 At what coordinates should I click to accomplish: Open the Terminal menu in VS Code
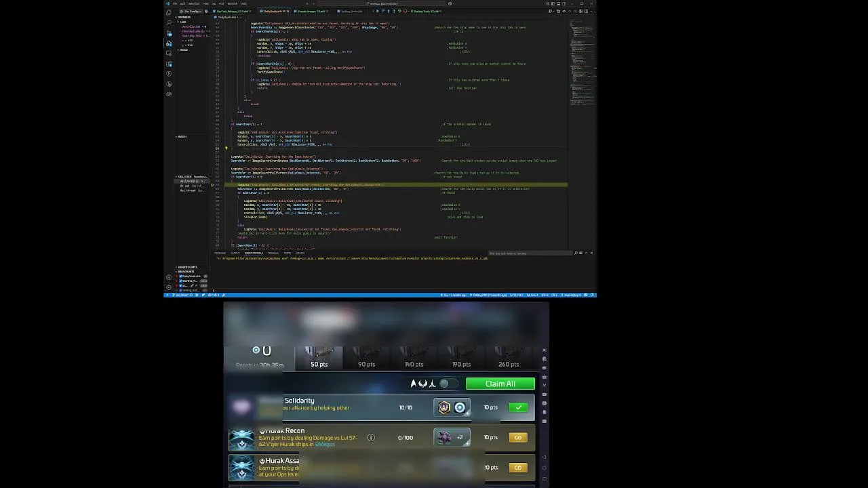[231, 3]
